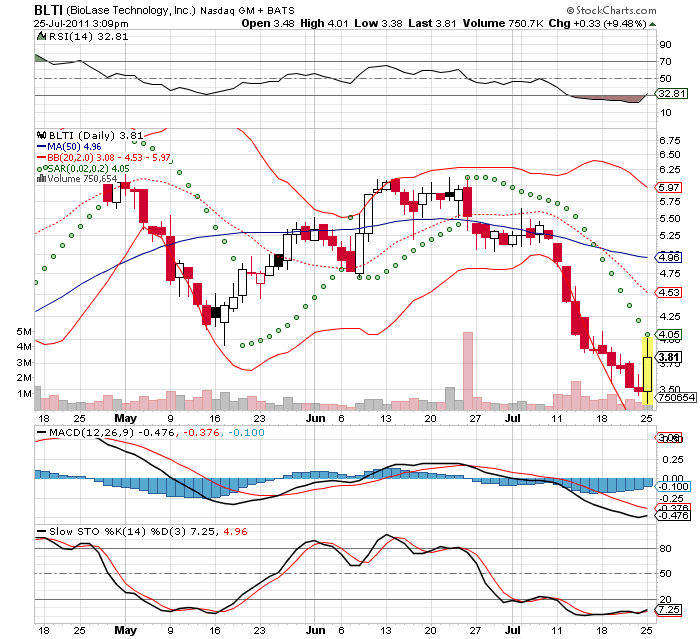700x639 pixels.
Task: Click the blue line swatch before MA(50)
Action: pyautogui.click(x=41, y=146)
